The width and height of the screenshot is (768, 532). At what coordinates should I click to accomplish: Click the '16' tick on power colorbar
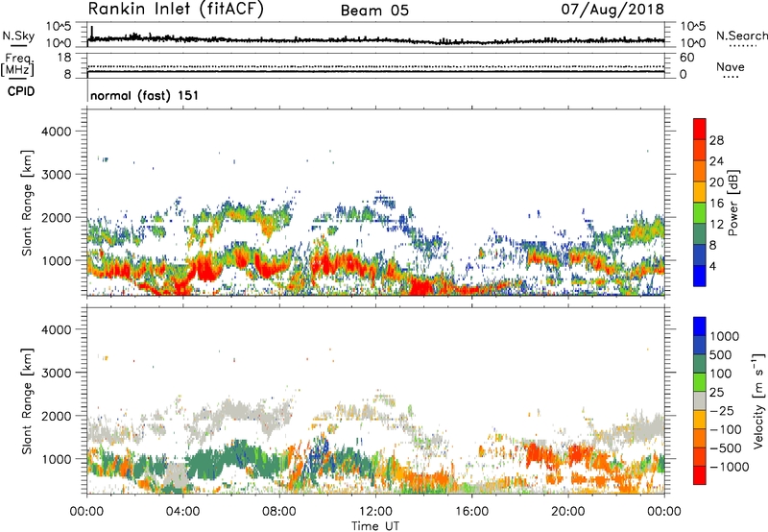click(x=716, y=204)
